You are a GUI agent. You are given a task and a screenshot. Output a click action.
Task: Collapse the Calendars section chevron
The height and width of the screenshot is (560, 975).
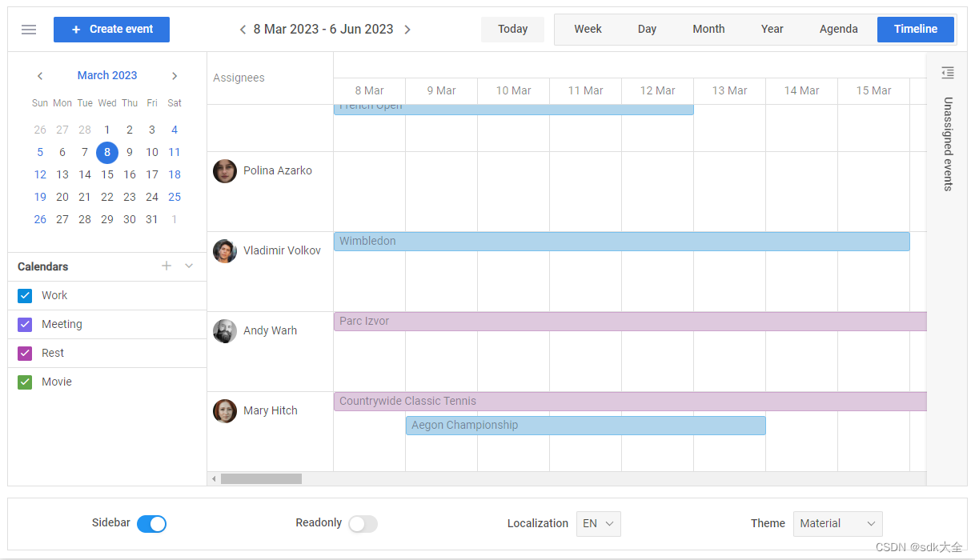tap(189, 266)
